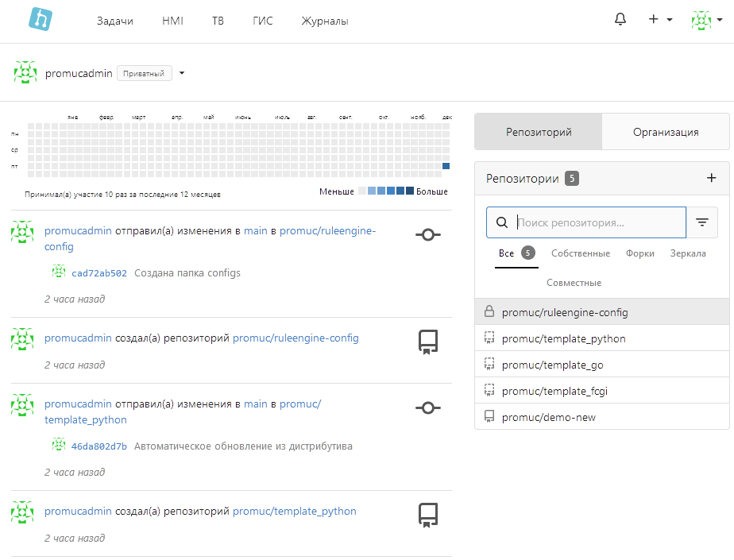Open promuc/demo-new repository from list
This screenshot has height=560, width=734.
point(548,417)
